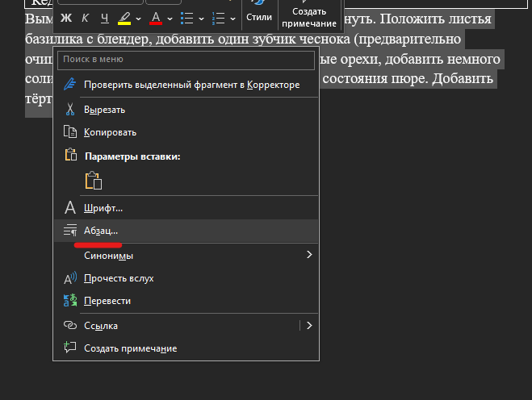Toggle italic formatting (К)
Viewport: 532px width, 400px height.
85,18
